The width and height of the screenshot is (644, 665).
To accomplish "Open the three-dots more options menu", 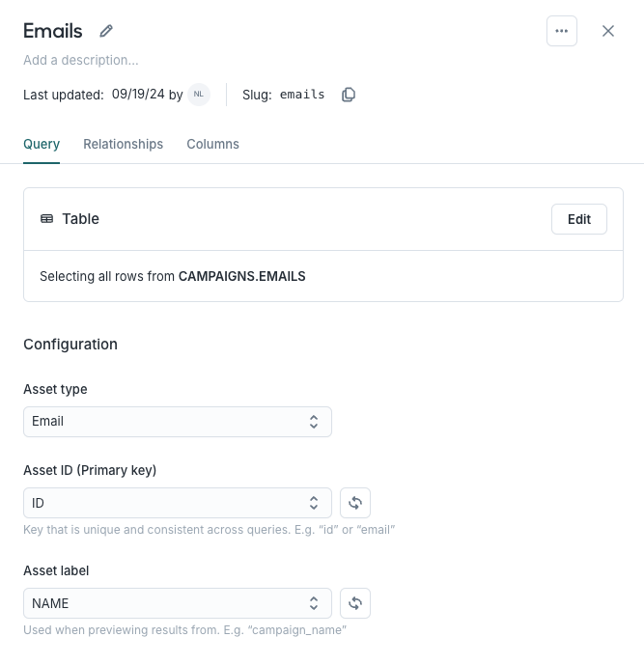I will 562,31.
